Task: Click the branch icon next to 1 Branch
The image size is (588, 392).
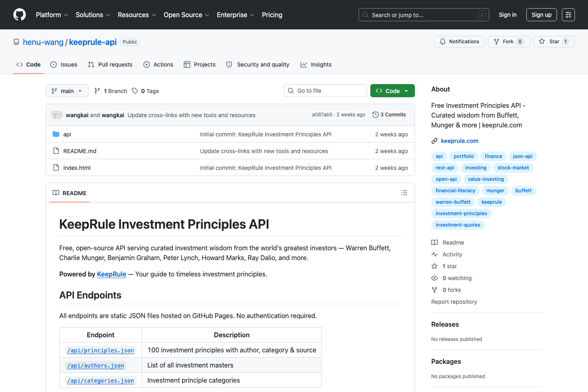Action: click(x=97, y=91)
